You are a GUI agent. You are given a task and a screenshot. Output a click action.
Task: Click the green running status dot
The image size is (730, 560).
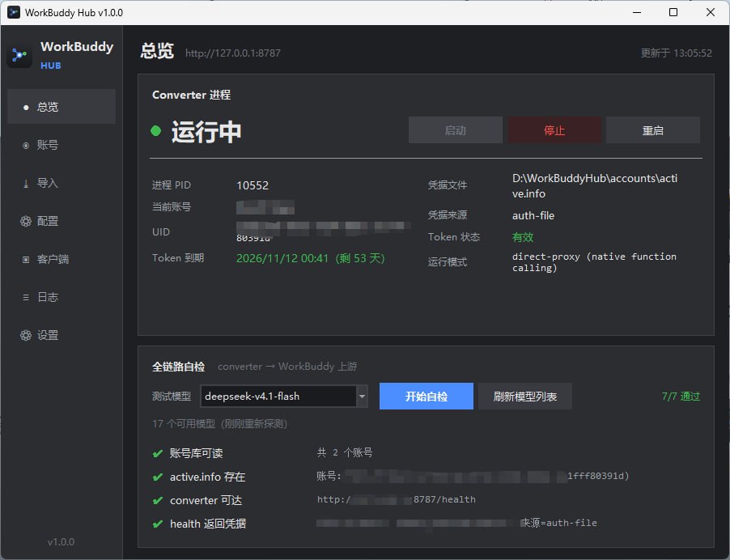point(156,131)
